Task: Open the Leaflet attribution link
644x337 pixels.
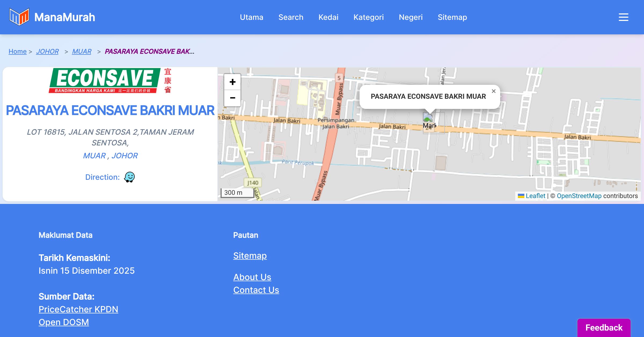Action: [x=535, y=196]
